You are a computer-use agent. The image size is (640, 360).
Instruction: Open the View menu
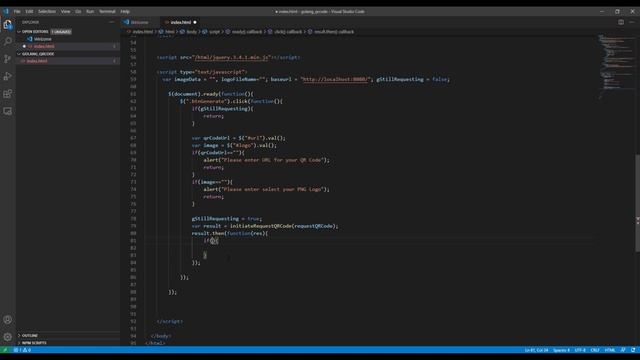coord(65,11)
